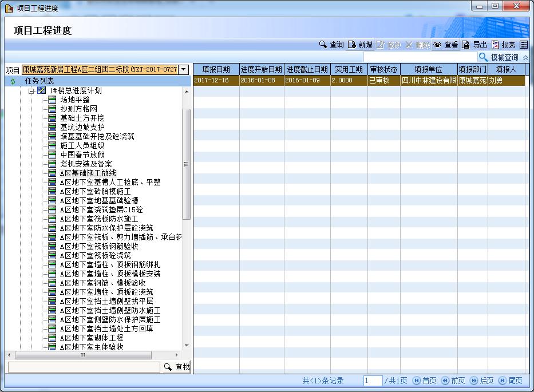Click the task tree vertical scrollbar
The image size is (534, 392).
(186, 166)
